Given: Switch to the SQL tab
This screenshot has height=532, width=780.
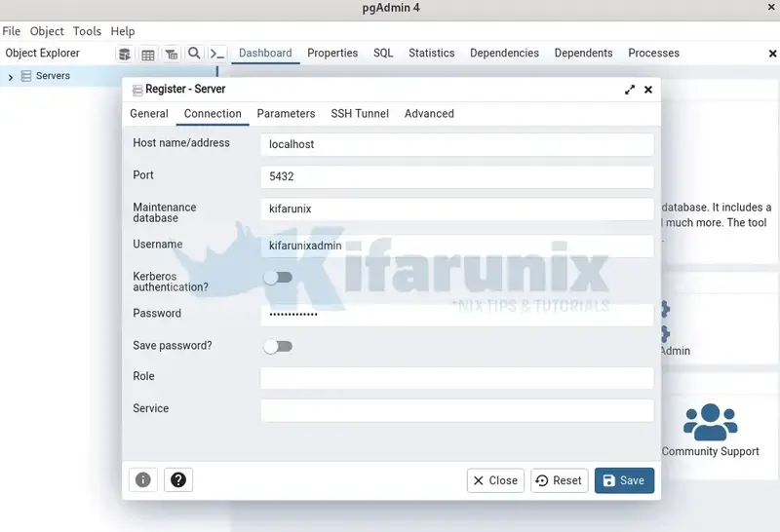Looking at the screenshot, I should click(383, 53).
